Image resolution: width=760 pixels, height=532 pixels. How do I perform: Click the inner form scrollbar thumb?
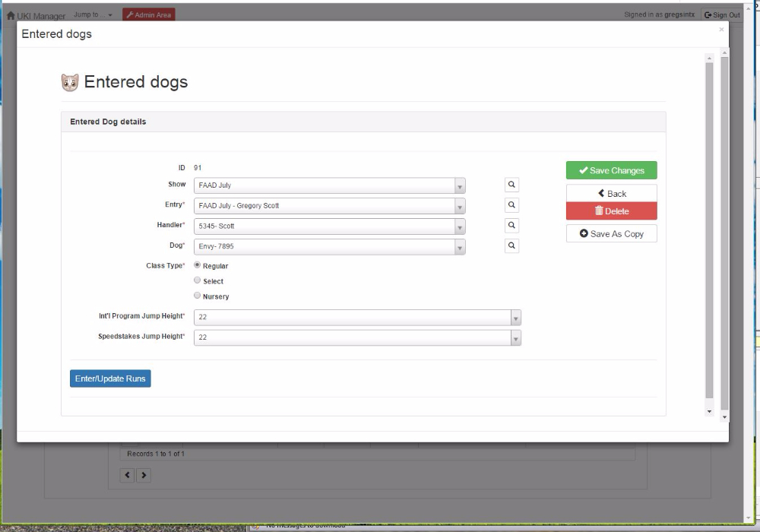[x=709, y=230]
